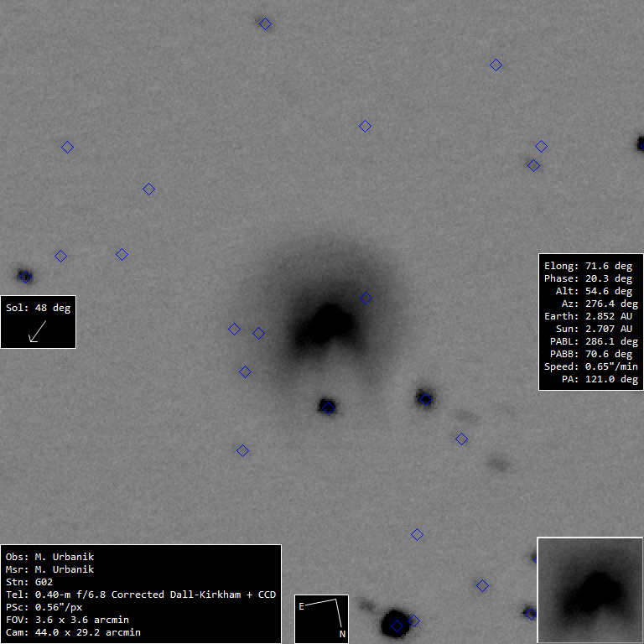This screenshot has height=644, width=644.
Task: Click the diamond-marked star directly below the comet
Action: tap(328, 407)
